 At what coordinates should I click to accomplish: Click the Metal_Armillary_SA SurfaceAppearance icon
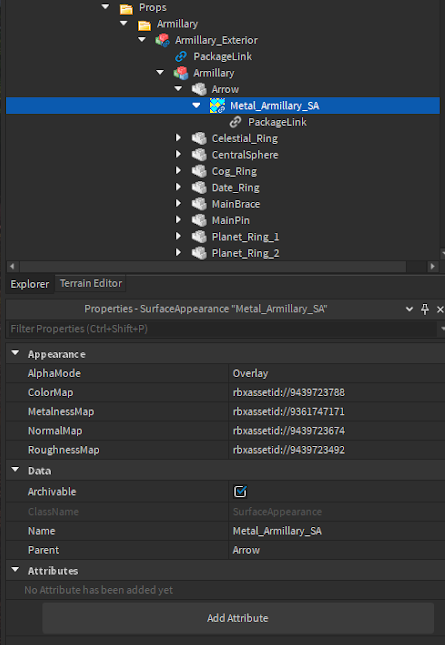pyautogui.click(x=217, y=106)
